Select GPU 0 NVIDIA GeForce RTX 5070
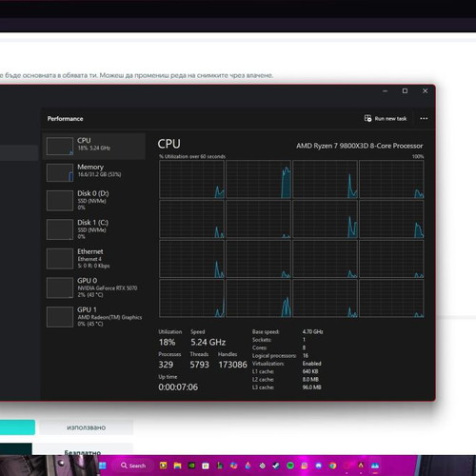476x476 pixels. coord(94,288)
